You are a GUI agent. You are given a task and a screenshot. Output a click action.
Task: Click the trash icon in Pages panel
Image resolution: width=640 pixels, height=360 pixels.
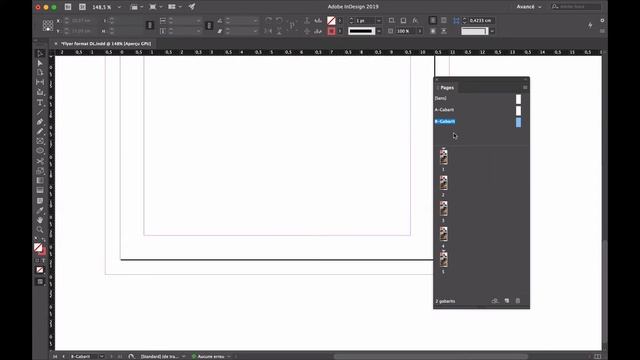click(x=518, y=301)
